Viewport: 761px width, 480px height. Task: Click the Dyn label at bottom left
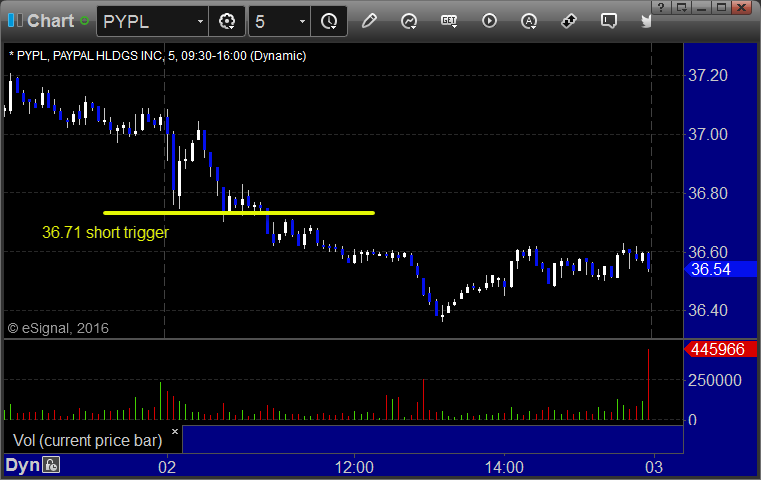22,465
